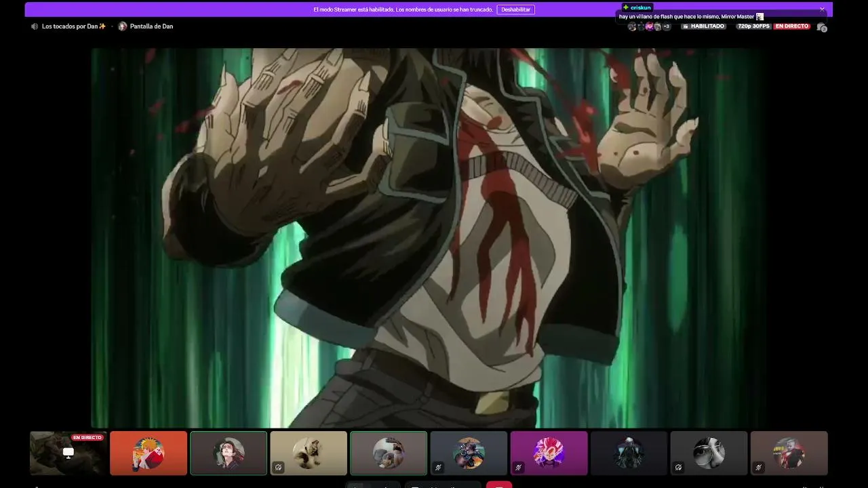
Task: Click the Deshabilitar button in Streamer mode banner
Action: (515, 9)
